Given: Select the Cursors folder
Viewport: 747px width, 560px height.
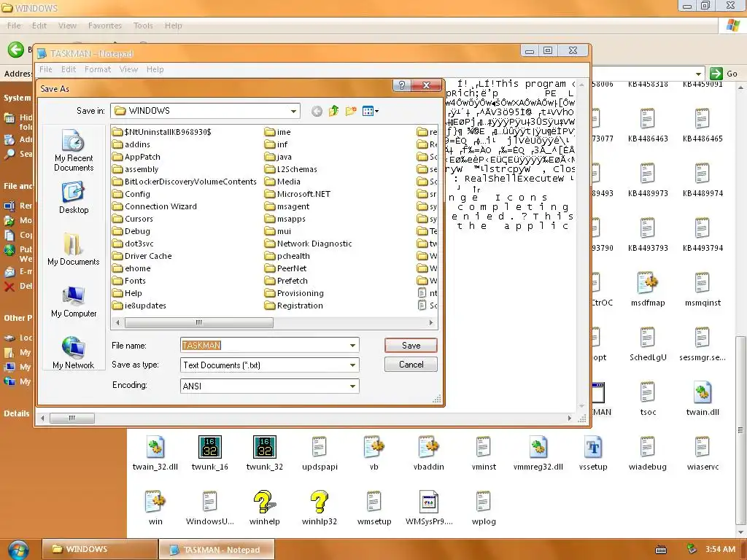Looking at the screenshot, I should 133,219.
